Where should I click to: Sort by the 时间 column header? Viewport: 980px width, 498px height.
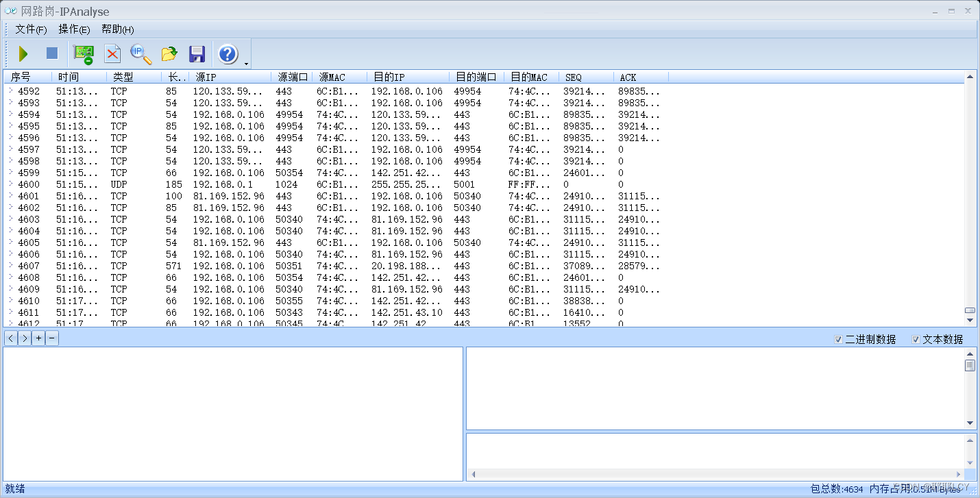click(79, 77)
